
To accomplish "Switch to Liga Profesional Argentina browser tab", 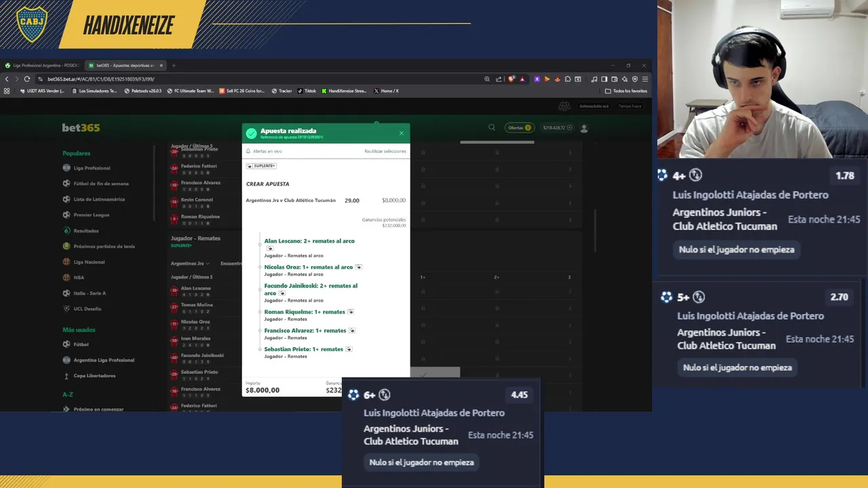I will 41,65.
